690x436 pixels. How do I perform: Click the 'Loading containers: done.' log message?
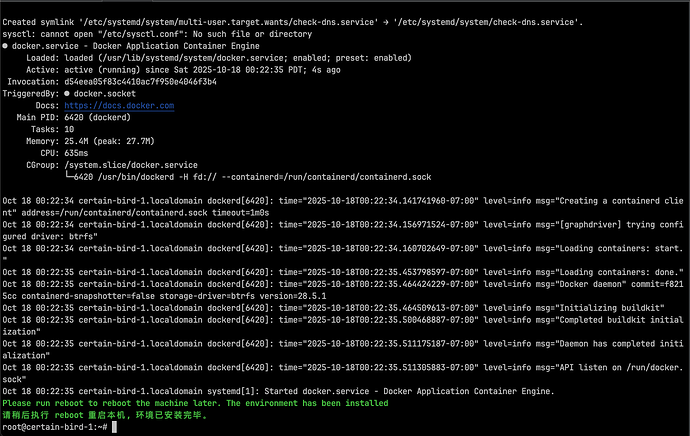[x=343, y=272]
